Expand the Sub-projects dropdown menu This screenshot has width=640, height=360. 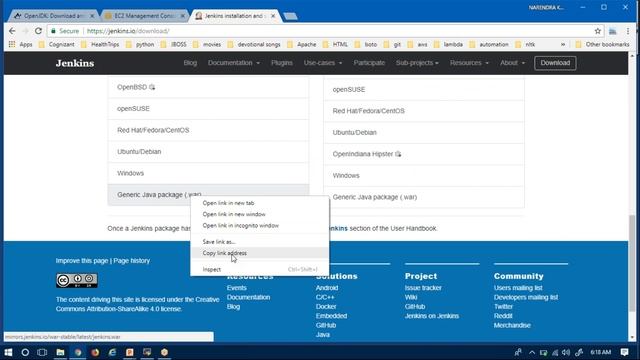(x=417, y=63)
